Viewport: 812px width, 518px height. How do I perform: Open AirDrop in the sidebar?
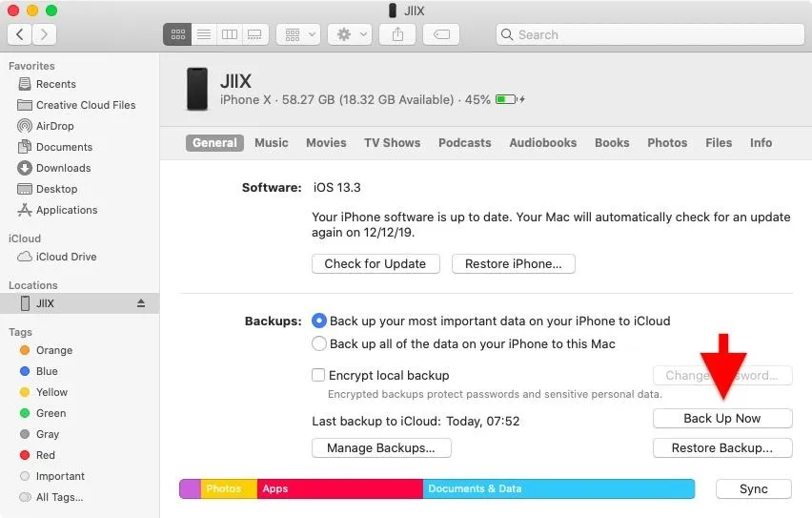click(x=46, y=126)
